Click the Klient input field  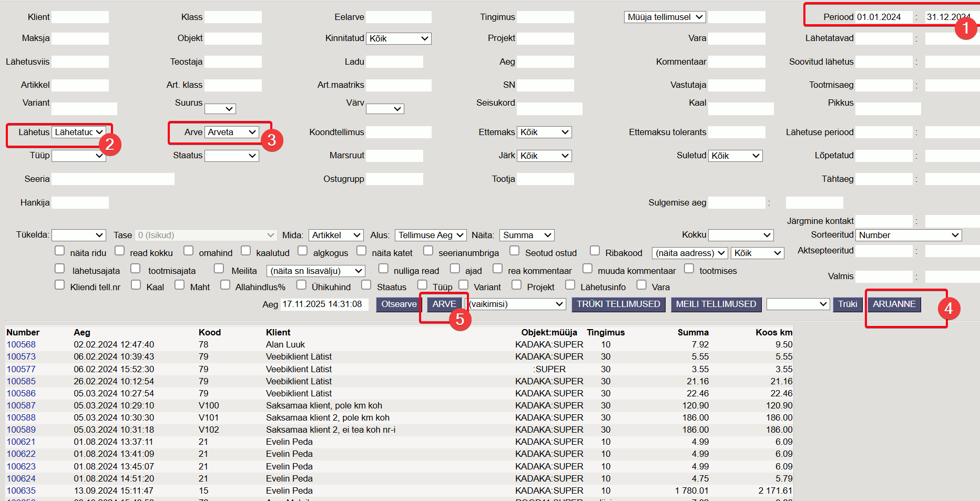(80, 17)
